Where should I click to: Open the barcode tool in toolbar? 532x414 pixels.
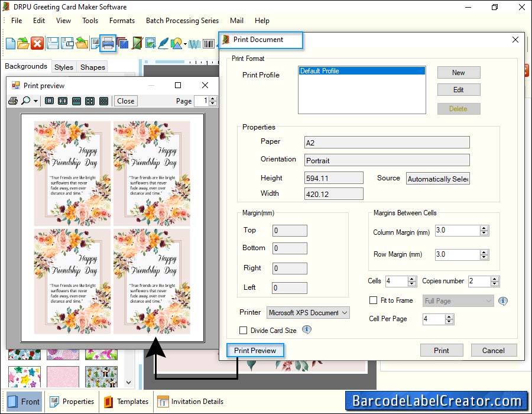[x=209, y=44]
